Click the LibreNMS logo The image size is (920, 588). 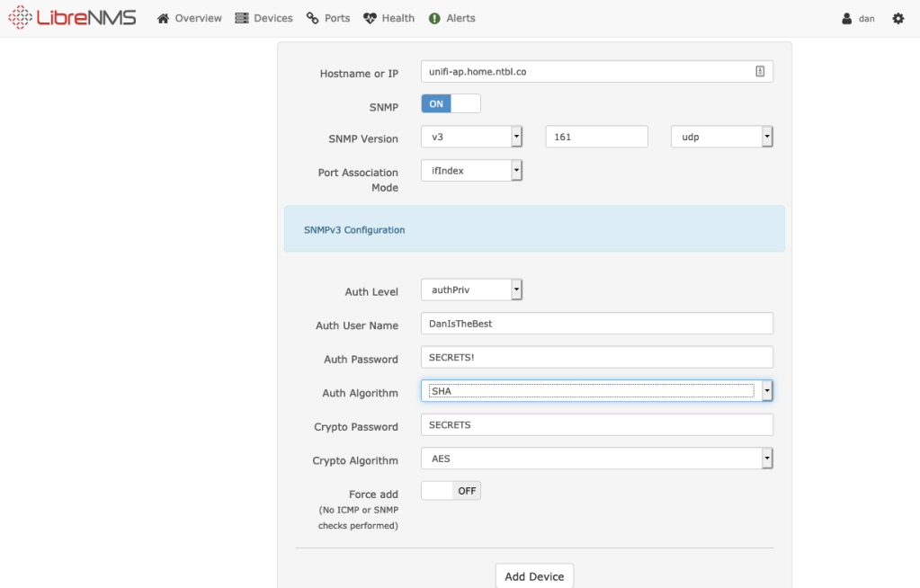tap(72, 18)
